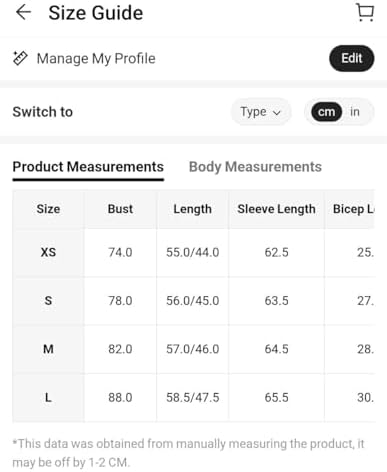Click the partially visible Bicep Length header
This screenshot has height=472, width=387.
point(353,209)
